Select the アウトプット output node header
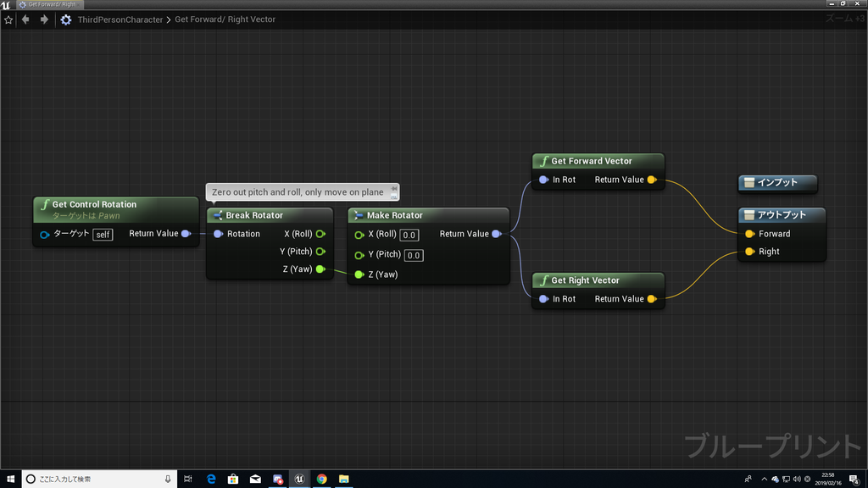The width and height of the screenshot is (868, 488). (782, 214)
